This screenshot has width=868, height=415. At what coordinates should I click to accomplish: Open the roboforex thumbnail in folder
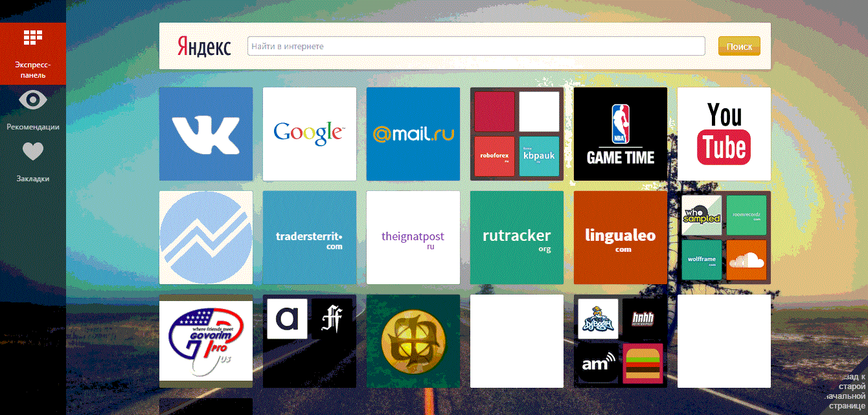pyautogui.click(x=495, y=156)
